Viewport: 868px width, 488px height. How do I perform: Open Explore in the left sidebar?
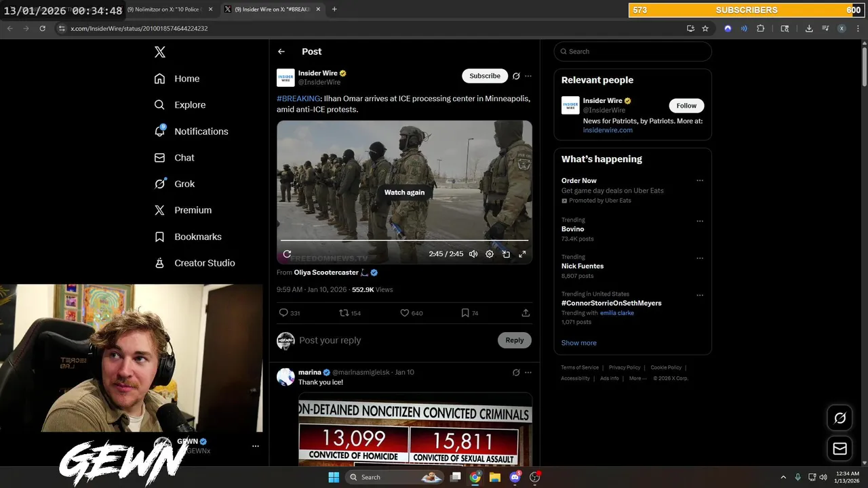pyautogui.click(x=180, y=105)
